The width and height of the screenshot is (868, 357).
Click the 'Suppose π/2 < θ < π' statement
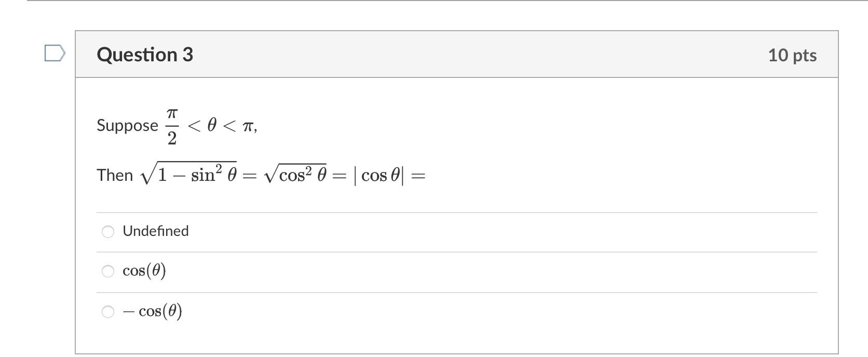(x=177, y=125)
